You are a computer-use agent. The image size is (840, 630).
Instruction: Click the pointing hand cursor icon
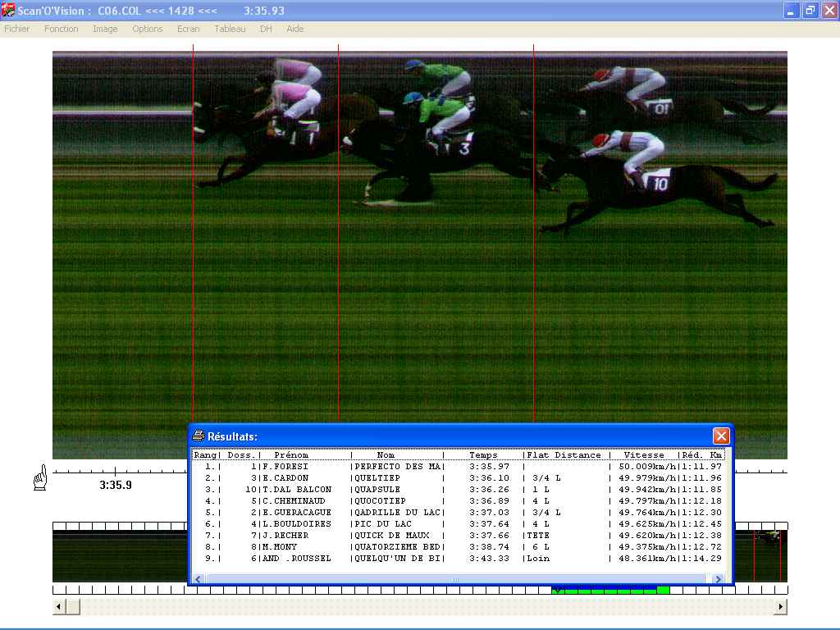click(40, 478)
